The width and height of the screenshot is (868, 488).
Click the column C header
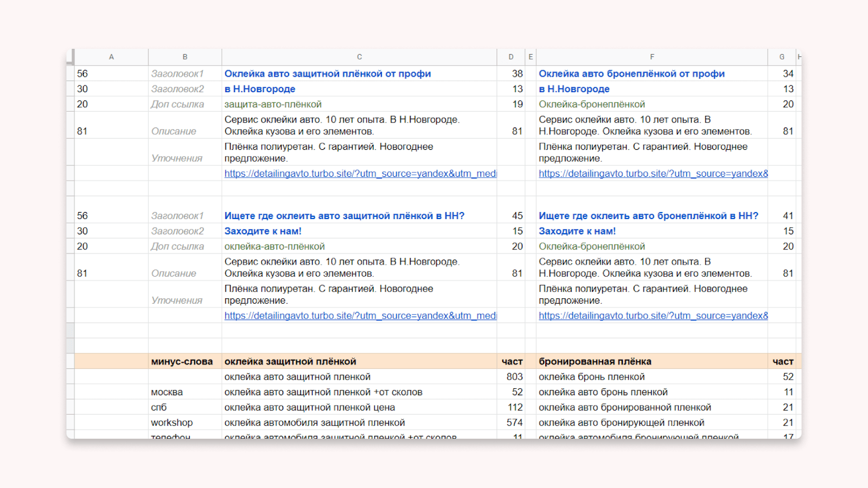click(x=359, y=57)
